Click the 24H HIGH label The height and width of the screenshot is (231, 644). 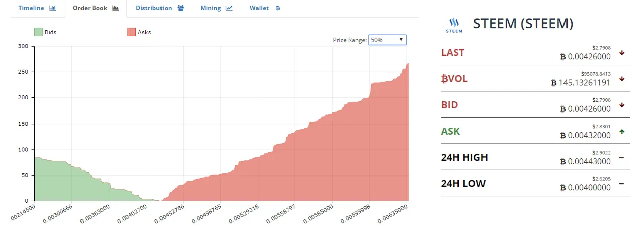pos(464,157)
